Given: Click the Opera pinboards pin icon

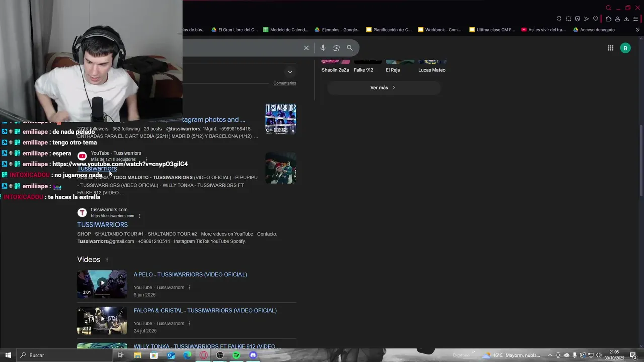Looking at the screenshot, I should (559, 19).
